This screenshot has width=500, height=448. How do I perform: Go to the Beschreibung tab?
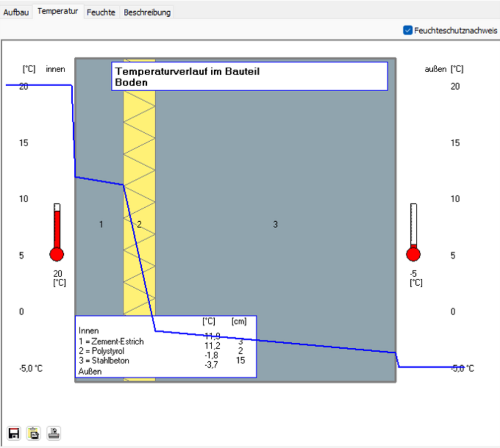(x=147, y=12)
